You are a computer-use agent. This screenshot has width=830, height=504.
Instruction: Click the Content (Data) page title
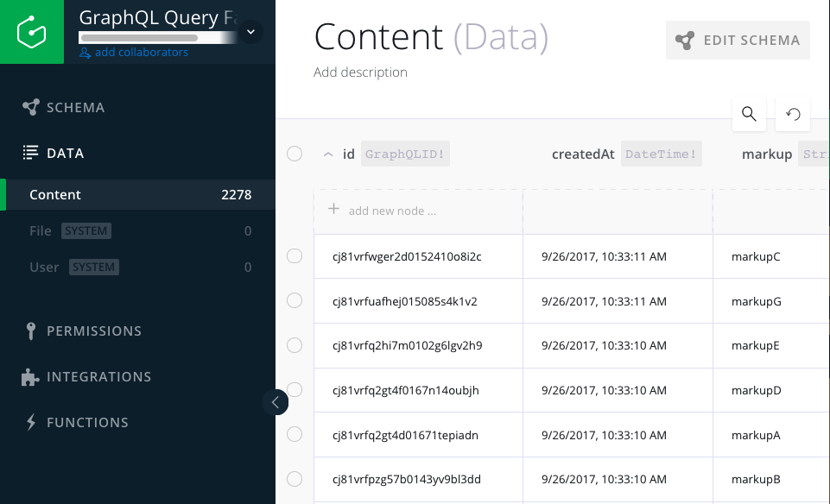(431, 37)
